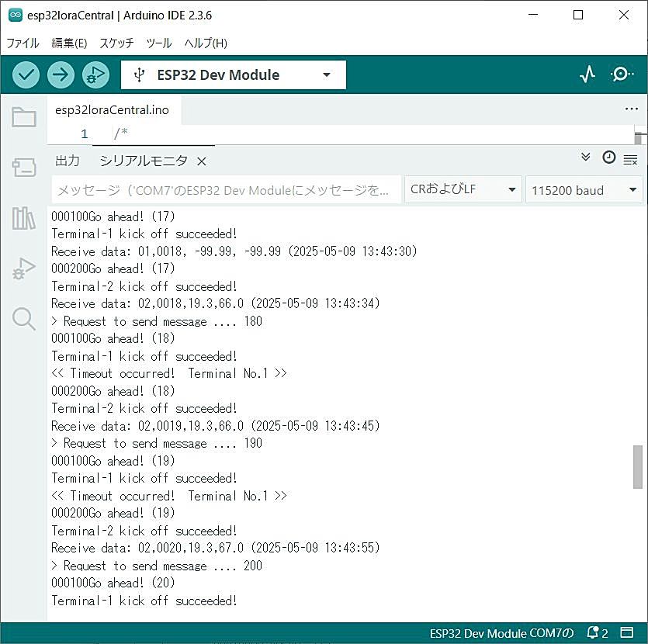The image size is (648, 644).
Task: Toggle autoscroll double-chevron icon
Action: 586,157
